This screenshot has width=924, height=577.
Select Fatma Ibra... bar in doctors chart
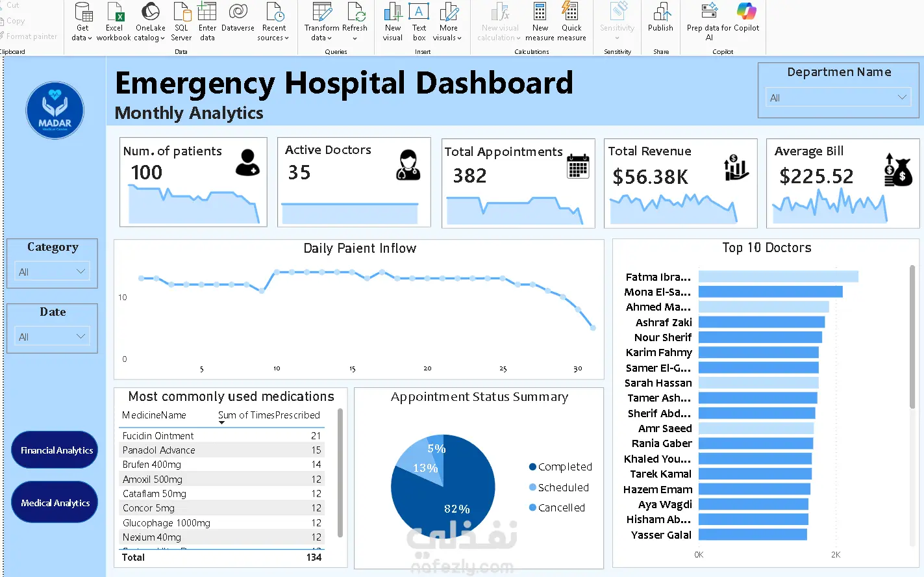[x=779, y=277]
